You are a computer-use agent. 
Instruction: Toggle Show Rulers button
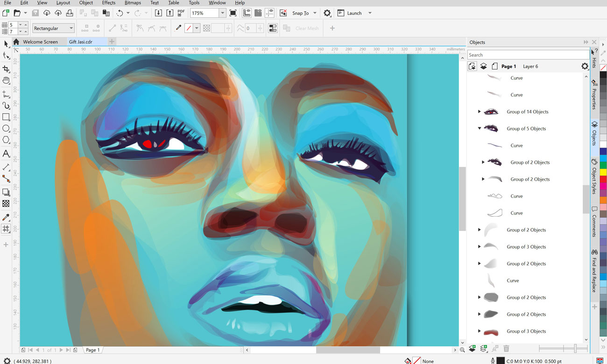(247, 13)
